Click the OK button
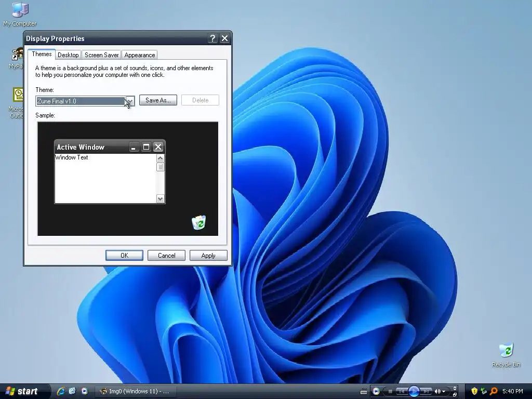The height and width of the screenshot is (399, 532). tap(124, 256)
